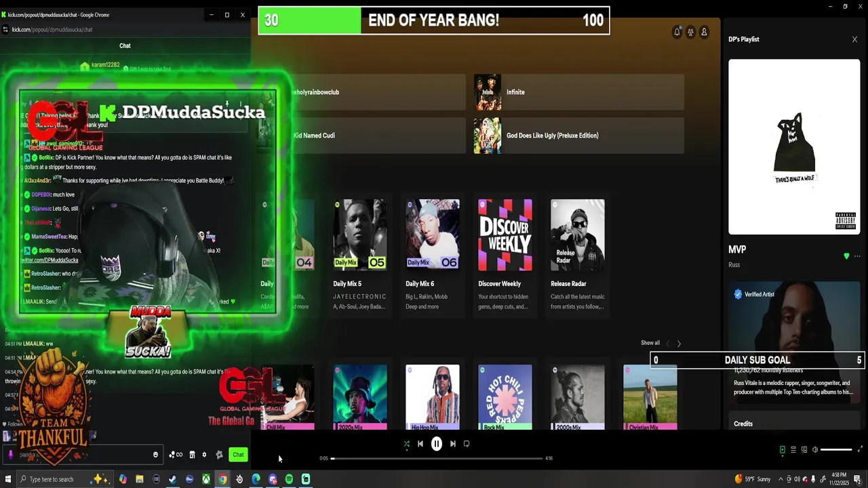Close the DP's Playlist panel
The width and height of the screenshot is (868, 488).
[854, 39]
